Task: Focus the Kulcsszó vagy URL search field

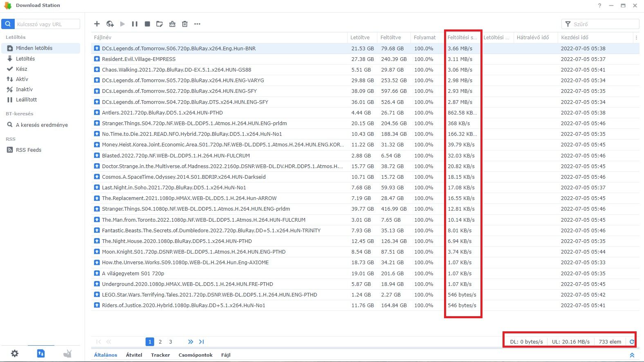Action: coord(47,24)
